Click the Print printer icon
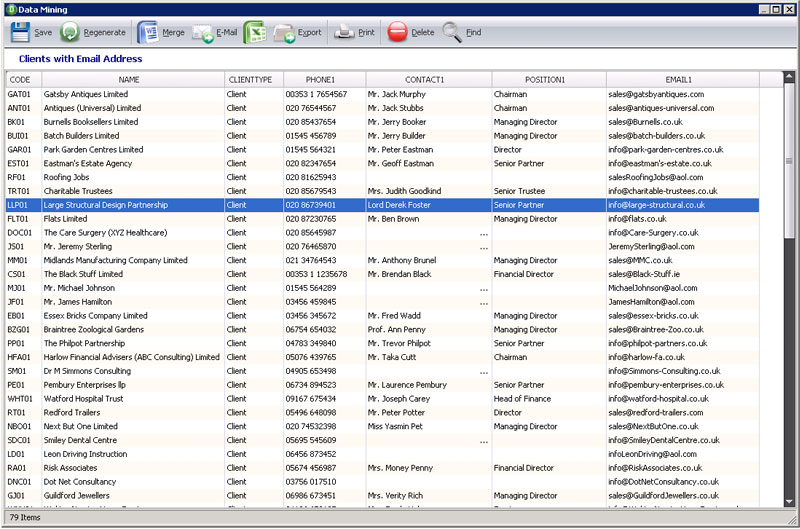Viewport: 800px width, 529px height. point(344,32)
